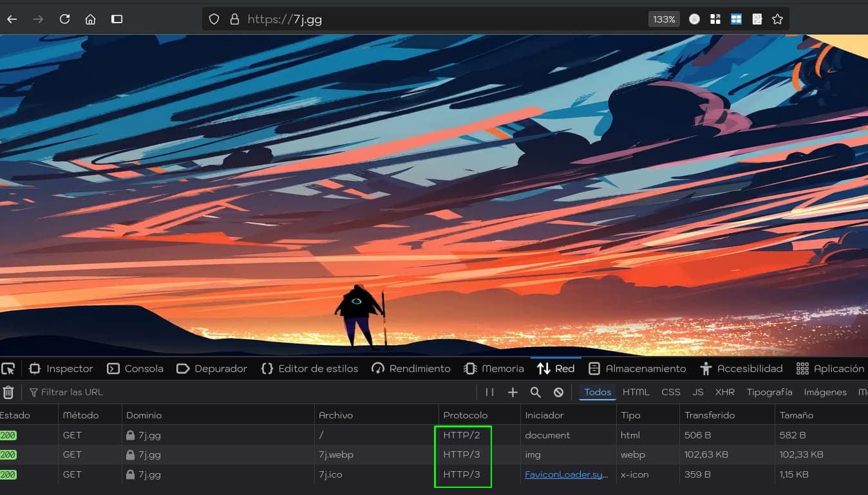The image size is (868, 495).
Task: Click the HTTP/2 protocol cell
Action: pos(462,435)
